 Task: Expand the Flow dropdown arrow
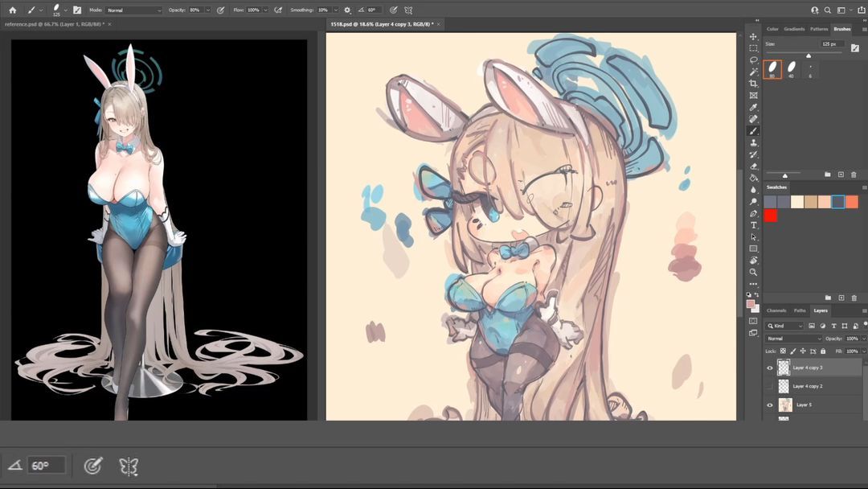pos(265,10)
